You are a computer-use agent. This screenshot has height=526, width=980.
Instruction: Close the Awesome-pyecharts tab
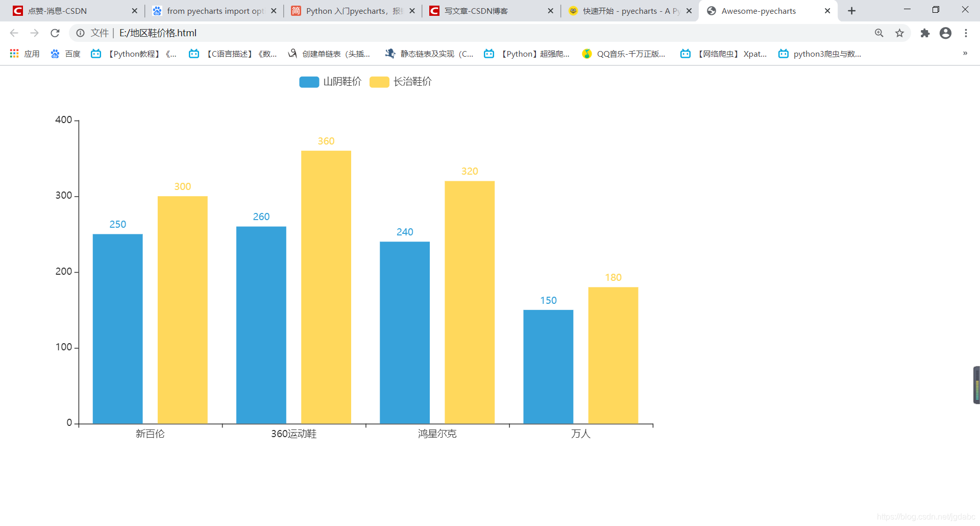click(x=827, y=11)
